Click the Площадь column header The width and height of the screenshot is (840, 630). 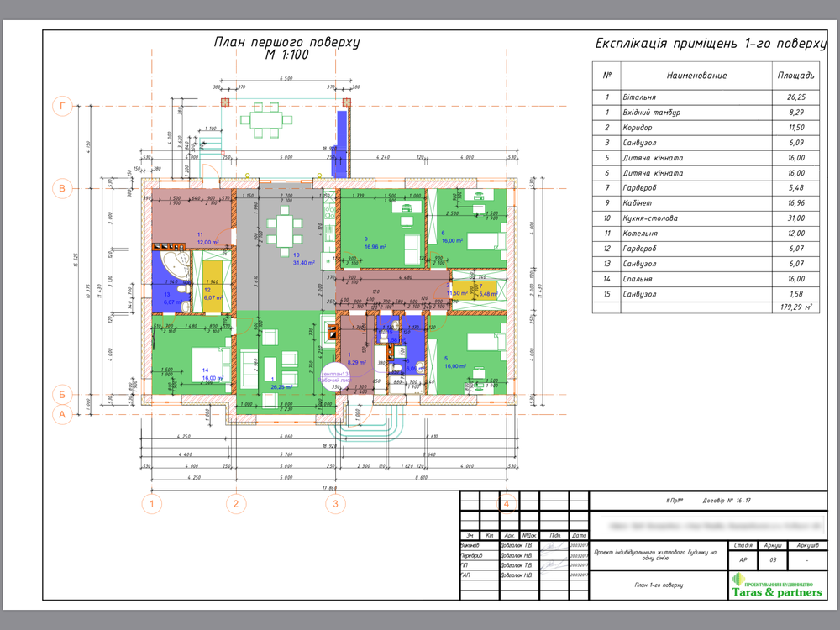(796, 75)
